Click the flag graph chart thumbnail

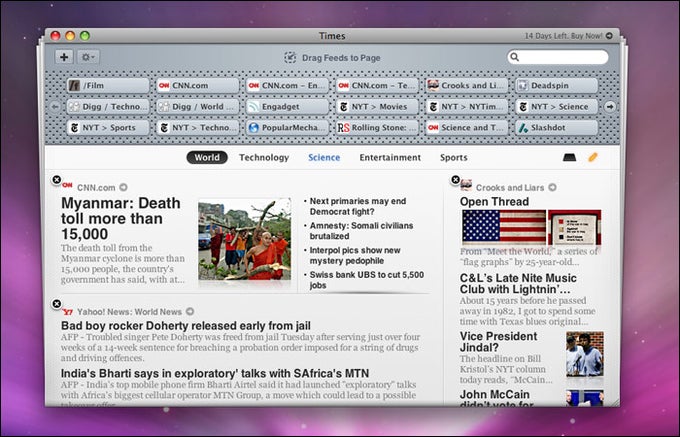coord(575,227)
